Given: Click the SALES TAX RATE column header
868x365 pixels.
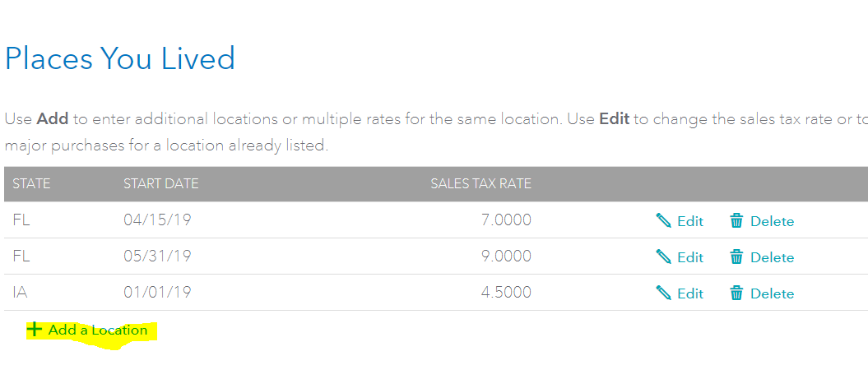Looking at the screenshot, I should [x=481, y=183].
